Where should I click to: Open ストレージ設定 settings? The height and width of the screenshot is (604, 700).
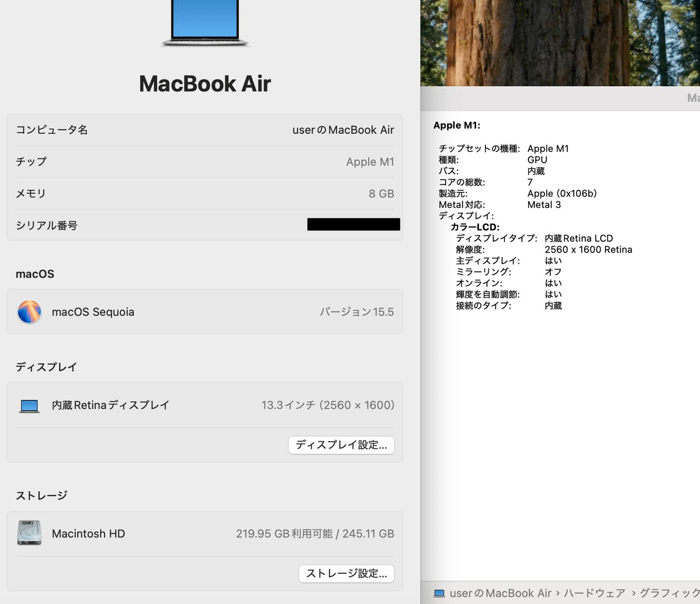346,573
